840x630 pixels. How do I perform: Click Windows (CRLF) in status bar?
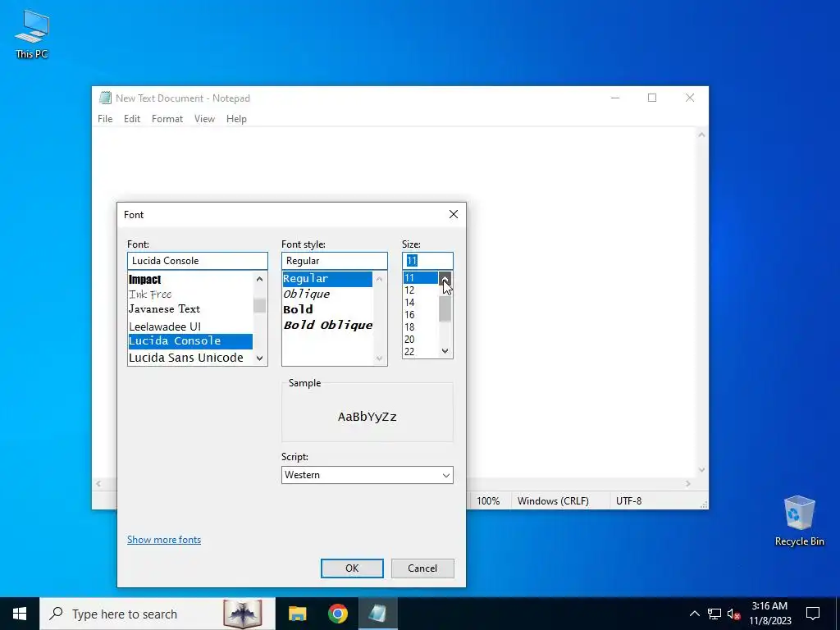(553, 501)
